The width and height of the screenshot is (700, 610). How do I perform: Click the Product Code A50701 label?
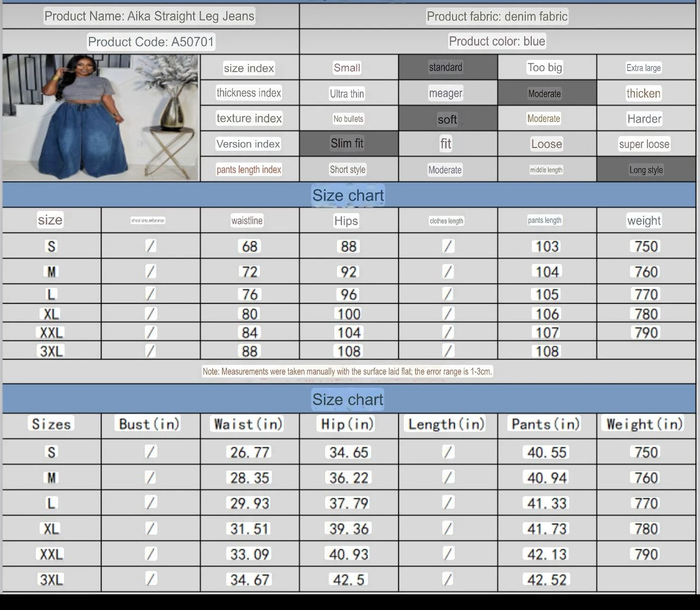coord(151,42)
